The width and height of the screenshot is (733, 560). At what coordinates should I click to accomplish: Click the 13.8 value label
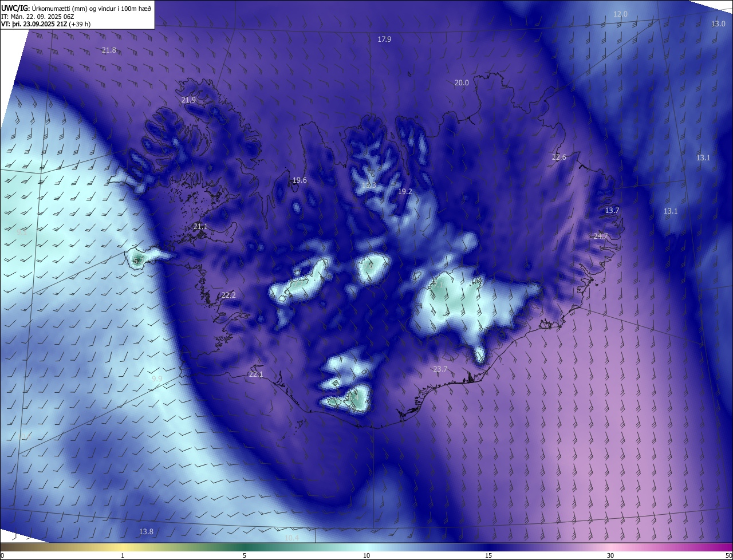(x=146, y=532)
